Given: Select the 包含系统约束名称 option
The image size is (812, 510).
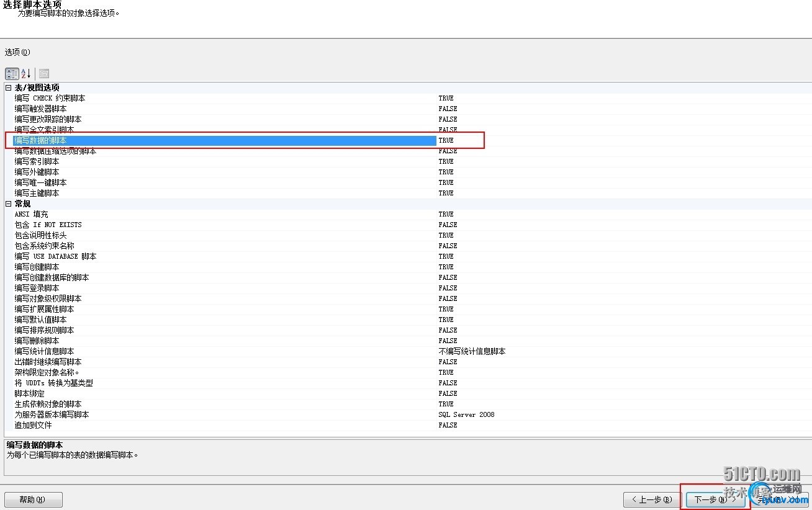Looking at the screenshot, I should tap(45, 246).
